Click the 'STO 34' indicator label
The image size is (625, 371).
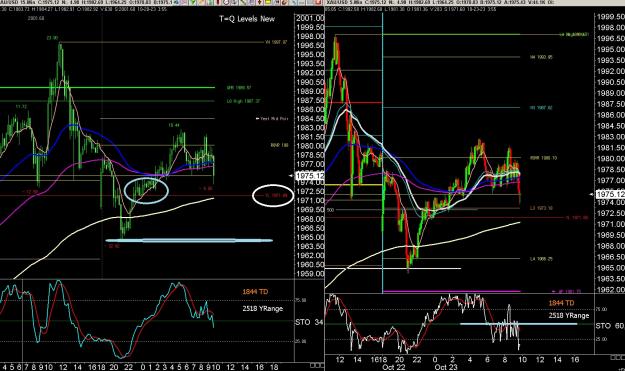click(309, 322)
